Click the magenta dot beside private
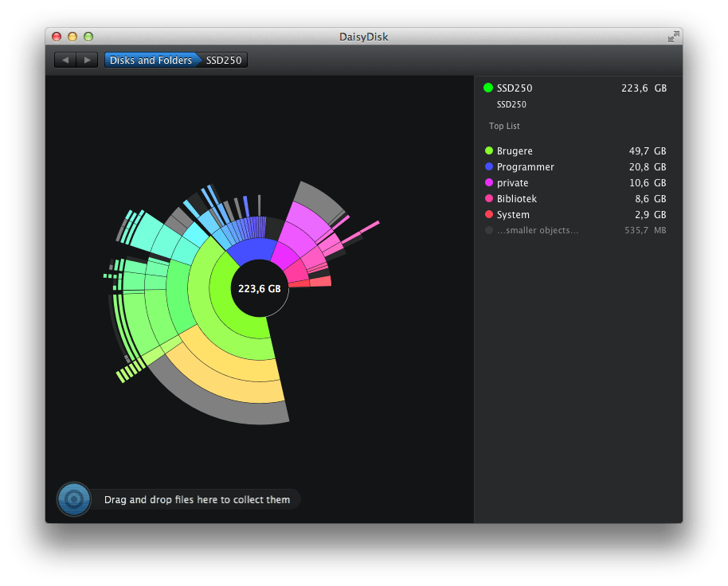This screenshot has width=728, height=586. coord(487,182)
